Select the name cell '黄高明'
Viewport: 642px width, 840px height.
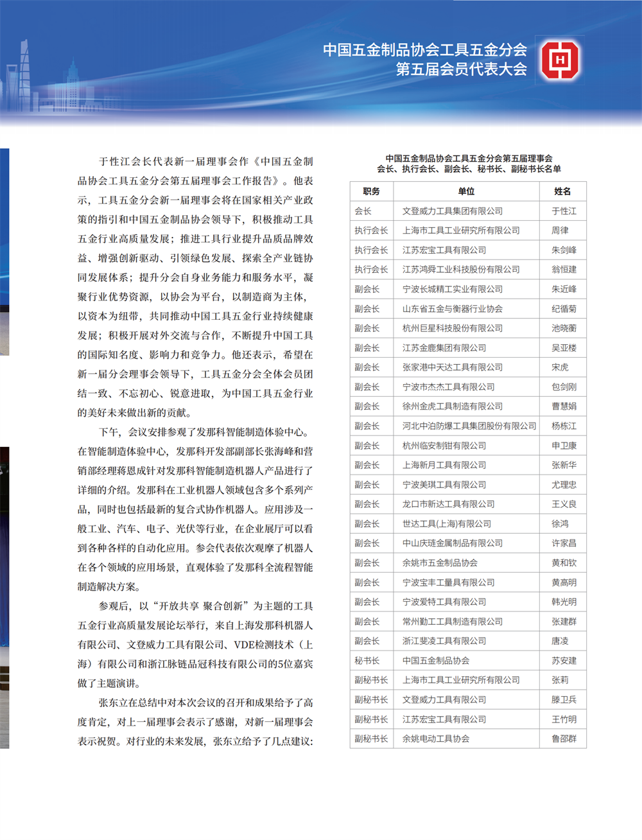(564, 582)
